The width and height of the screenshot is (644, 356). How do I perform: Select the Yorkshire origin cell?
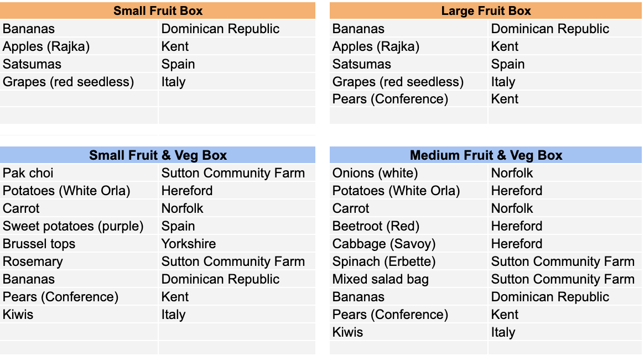click(237, 244)
